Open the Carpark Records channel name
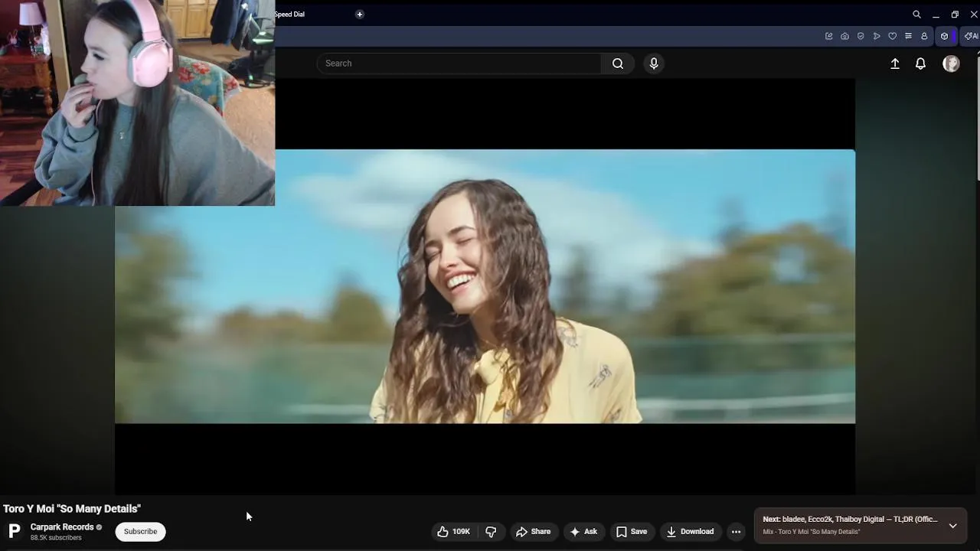980x551 pixels. (62, 527)
